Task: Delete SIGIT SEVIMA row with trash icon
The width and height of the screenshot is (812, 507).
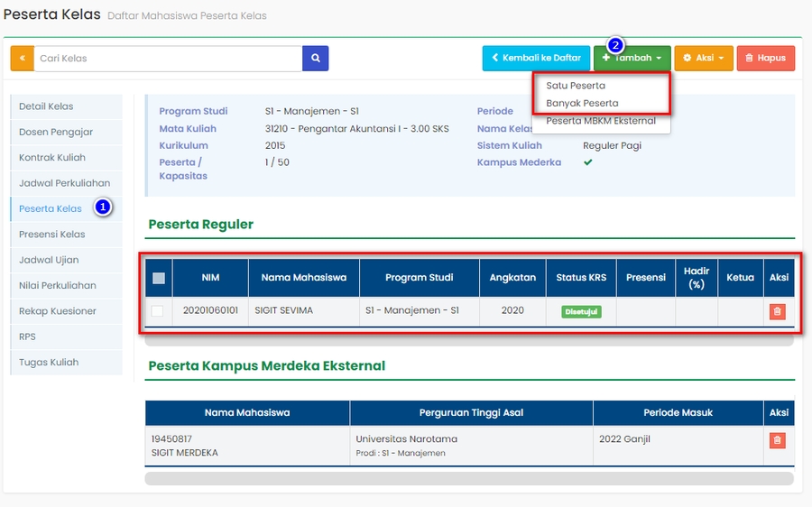Action: pyautogui.click(x=777, y=311)
